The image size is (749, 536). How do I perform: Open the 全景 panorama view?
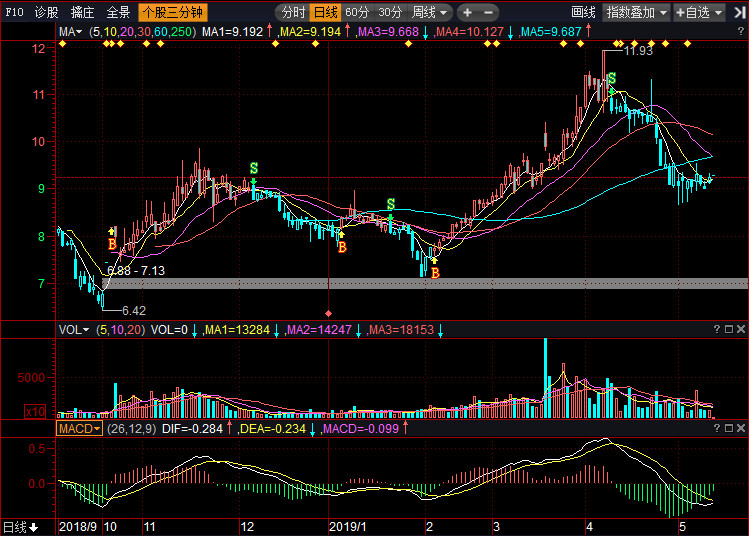click(x=118, y=13)
